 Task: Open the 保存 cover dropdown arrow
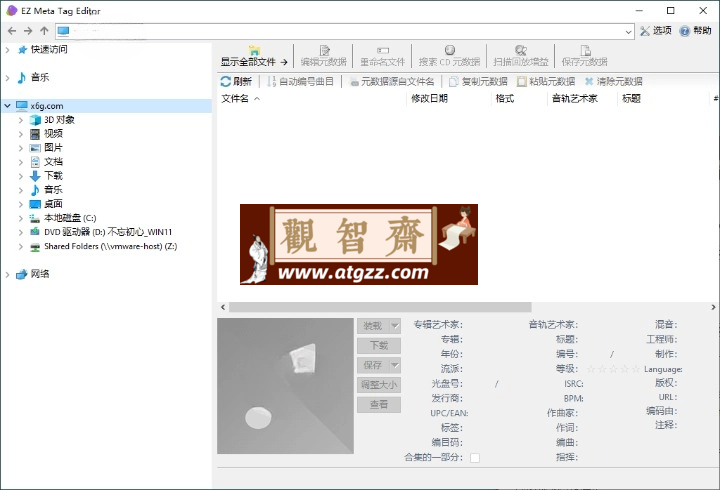395,366
